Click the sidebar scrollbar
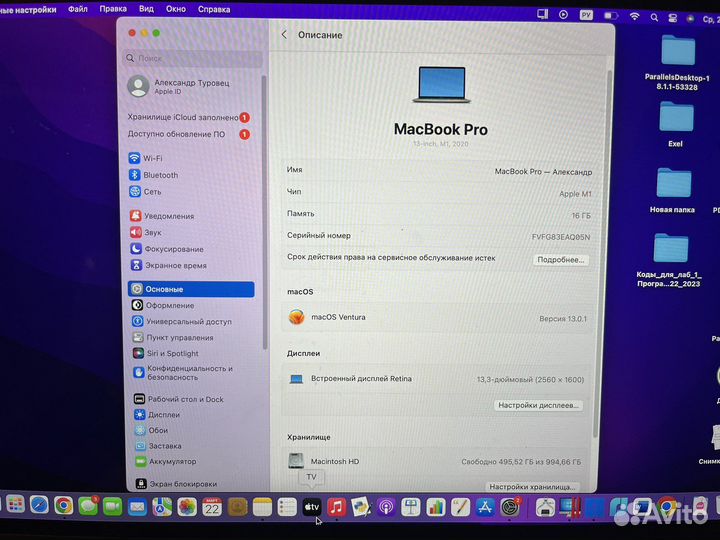Screen dimensions: 720x540 (264, 212)
